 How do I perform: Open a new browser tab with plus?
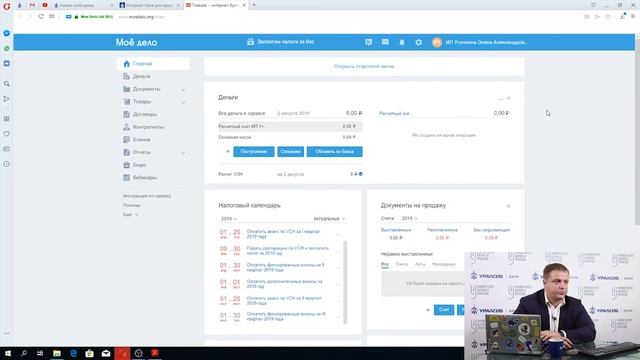point(254,5)
